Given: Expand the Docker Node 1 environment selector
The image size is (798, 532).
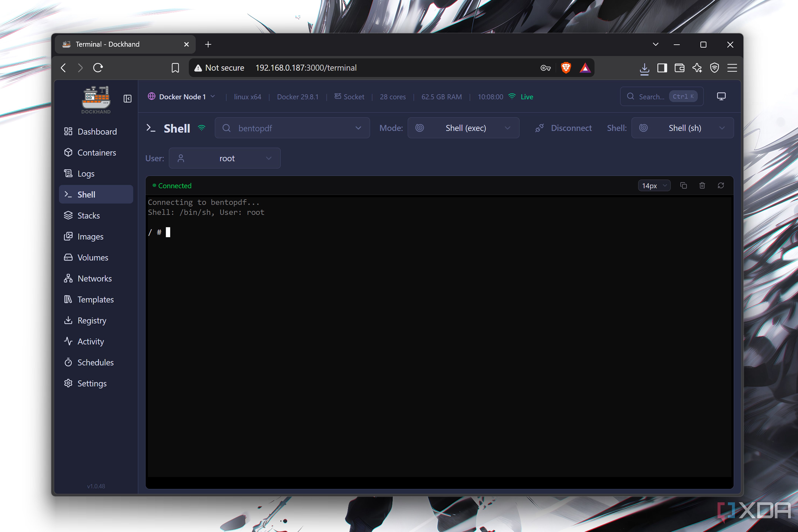Looking at the screenshot, I should (x=182, y=97).
